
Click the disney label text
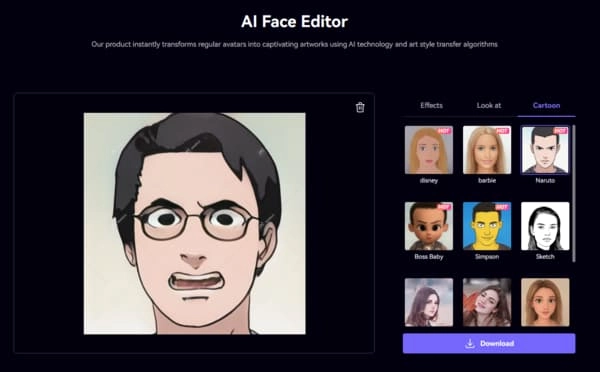tap(429, 180)
